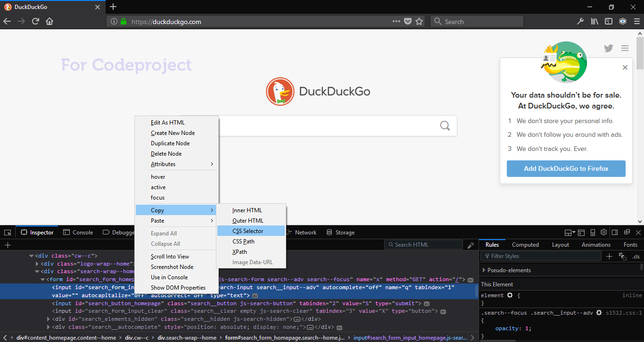Open the Library icon in Firefox toolbar
Image resolution: width=644 pixels, height=342 pixels.
pyautogui.click(x=594, y=21)
